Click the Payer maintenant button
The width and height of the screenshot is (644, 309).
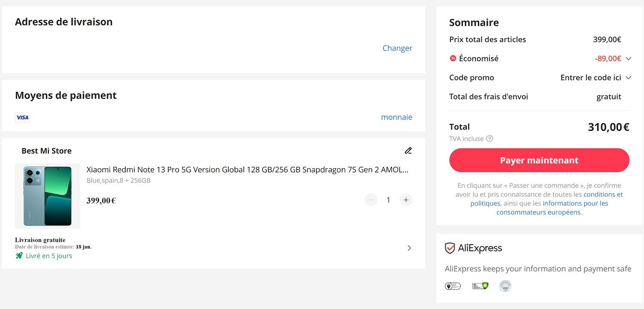pyautogui.click(x=539, y=160)
